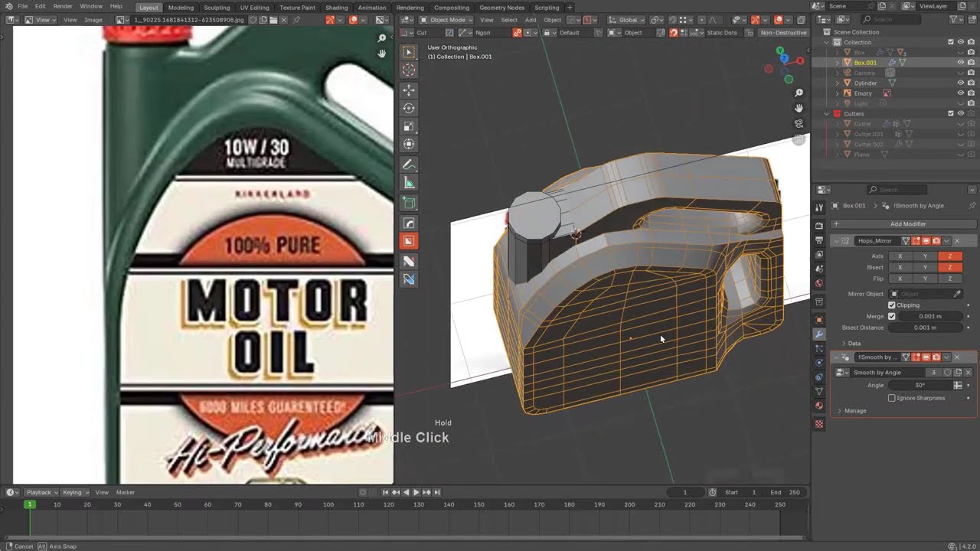The width and height of the screenshot is (980, 551).
Task: Toggle the Merge checkbox
Action: 892,316
